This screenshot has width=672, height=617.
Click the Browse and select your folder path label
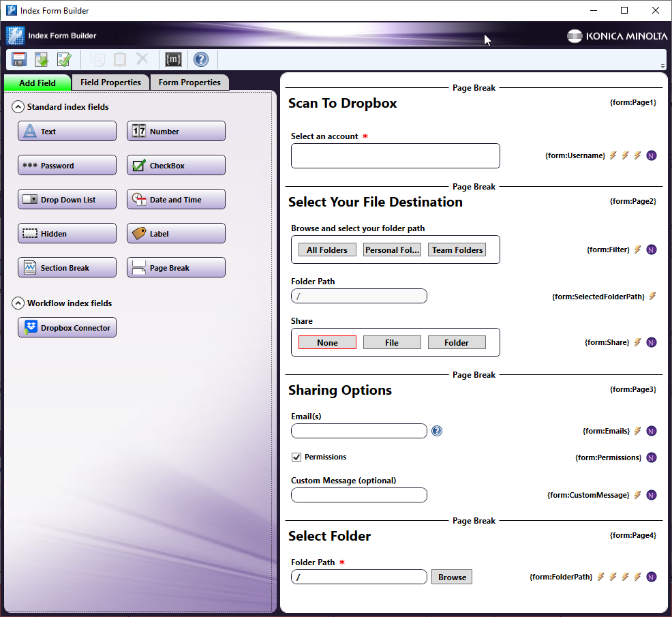[x=358, y=228]
